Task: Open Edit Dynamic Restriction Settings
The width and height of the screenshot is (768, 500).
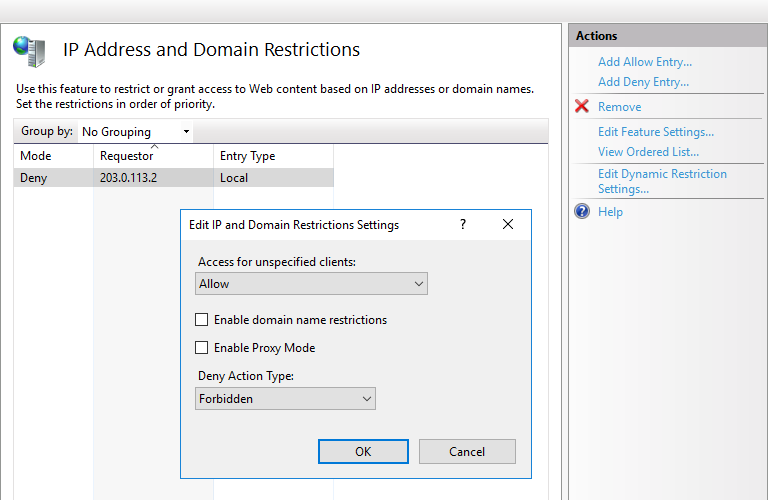Action: point(662,181)
